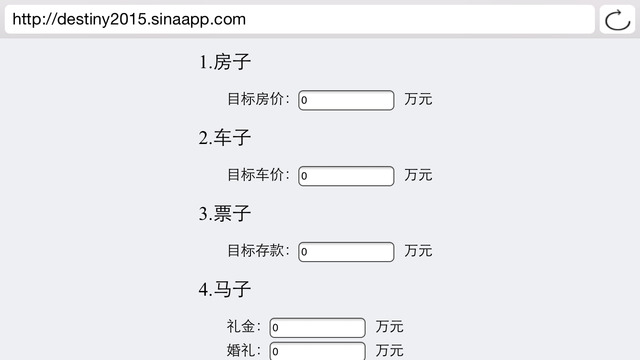Click 万元 unit beside the 目标车价 field
640x360 pixels.
pyautogui.click(x=418, y=175)
